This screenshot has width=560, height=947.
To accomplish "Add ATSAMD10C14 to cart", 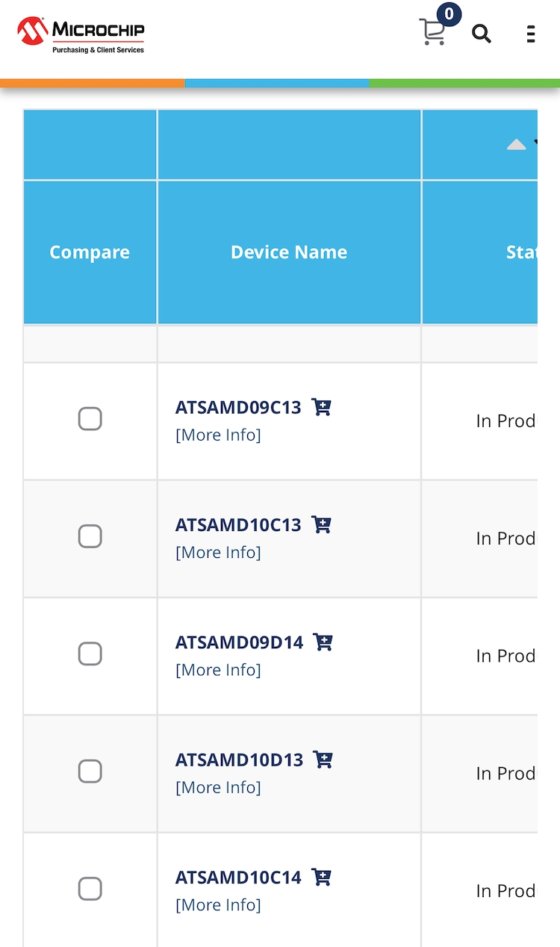I will coord(322,877).
